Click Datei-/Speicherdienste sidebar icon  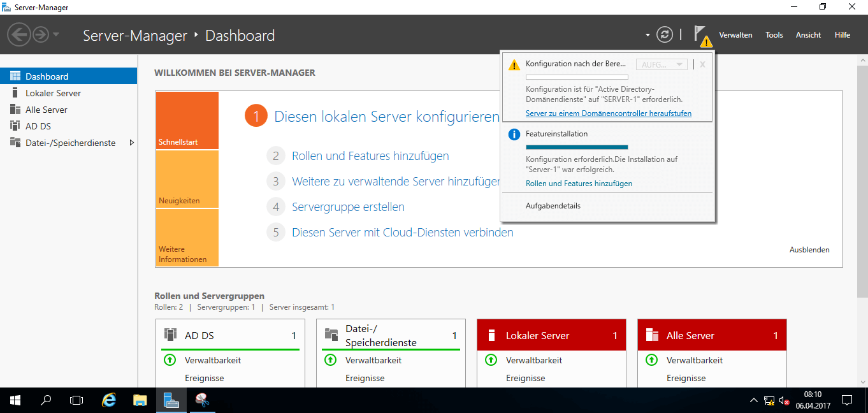(x=15, y=143)
